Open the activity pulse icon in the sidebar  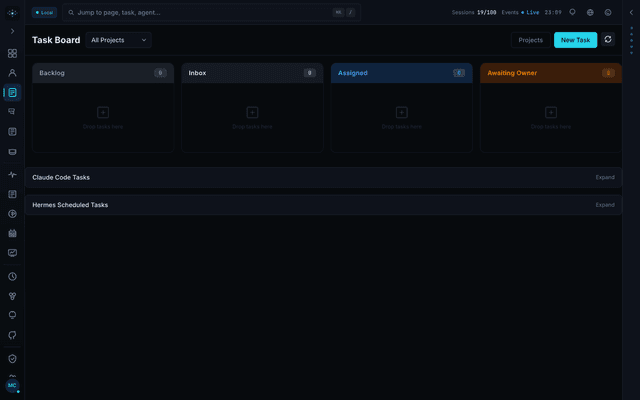[12, 175]
